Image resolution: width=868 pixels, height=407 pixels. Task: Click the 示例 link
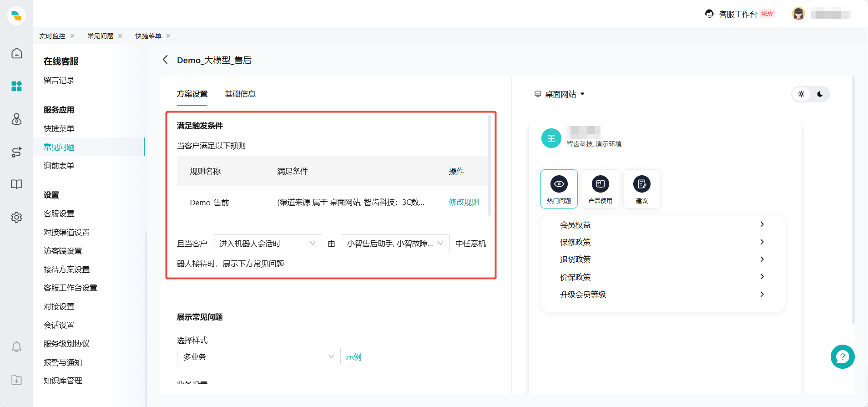tap(353, 357)
